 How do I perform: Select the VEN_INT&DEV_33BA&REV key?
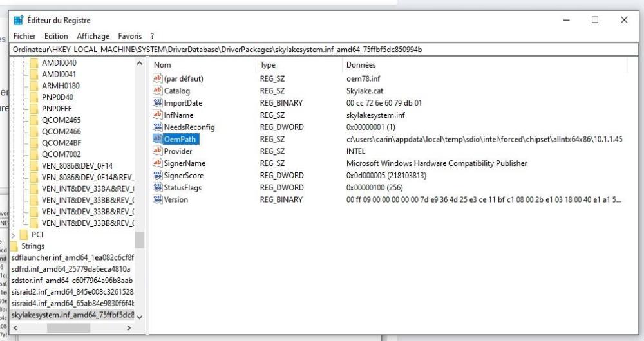click(88, 189)
